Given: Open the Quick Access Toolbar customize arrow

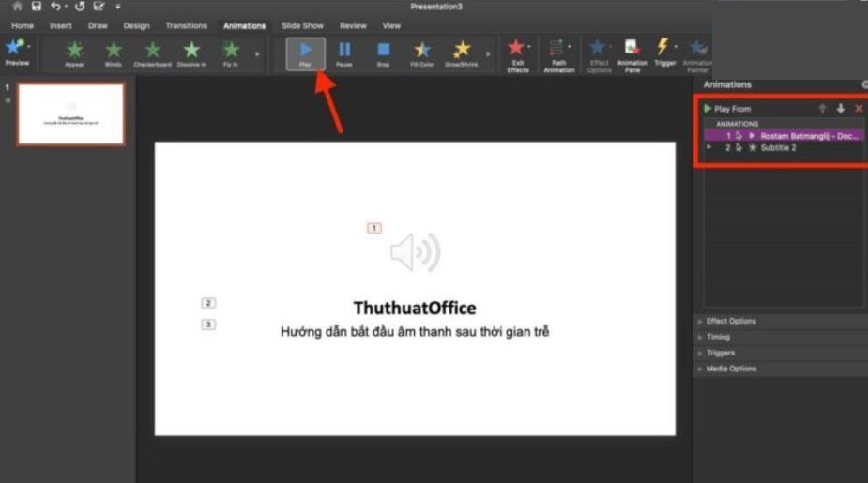Looking at the screenshot, I should (x=118, y=7).
